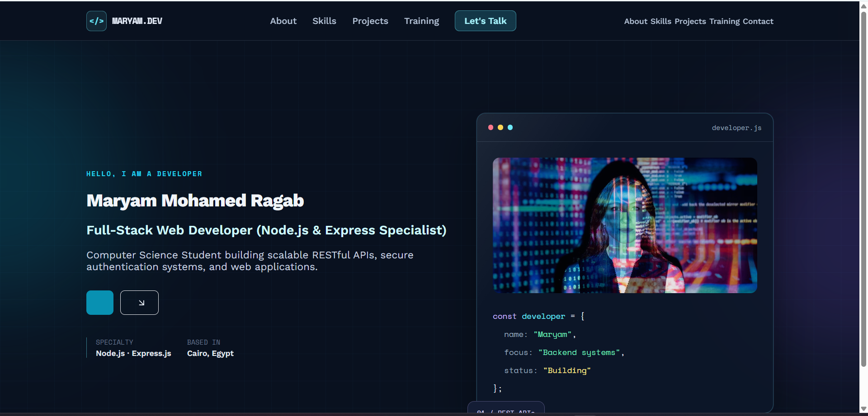Open the About nav item
The width and height of the screenshot is (868, 416).
coord(283,21)
